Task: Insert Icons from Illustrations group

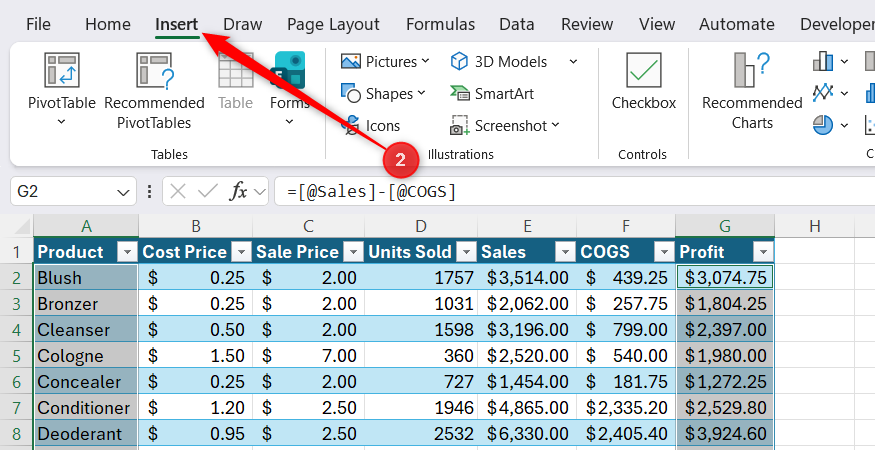Action: click(x=371, y=126)
